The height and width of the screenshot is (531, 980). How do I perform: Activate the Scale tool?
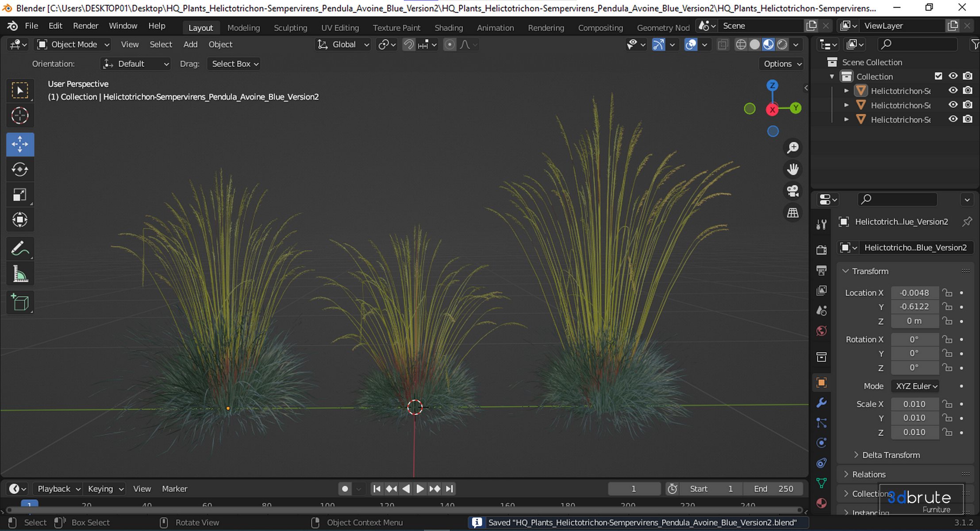point(20,195)
